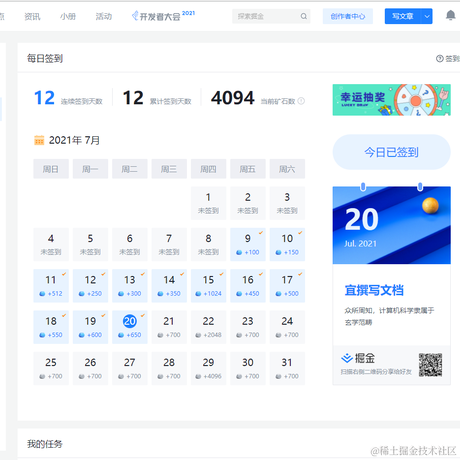Open 创作者中心
Viewport: 460px width, 460px height.
(x=348, y=16)
